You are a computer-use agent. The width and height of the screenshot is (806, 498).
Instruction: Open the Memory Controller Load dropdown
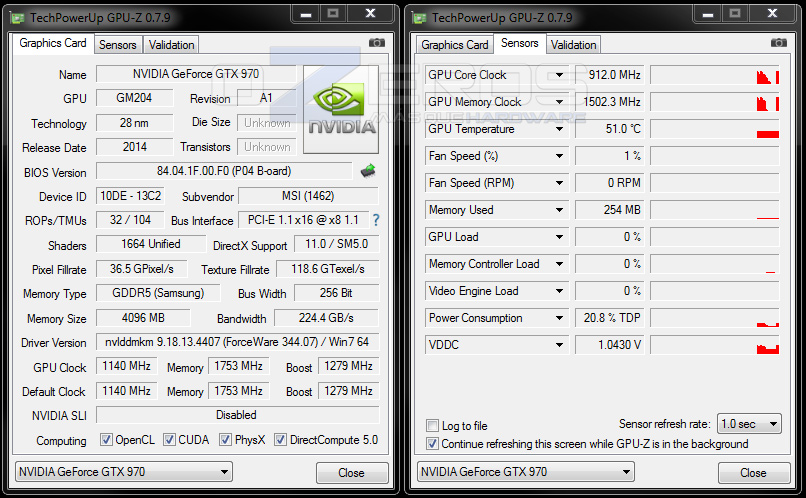559,264
